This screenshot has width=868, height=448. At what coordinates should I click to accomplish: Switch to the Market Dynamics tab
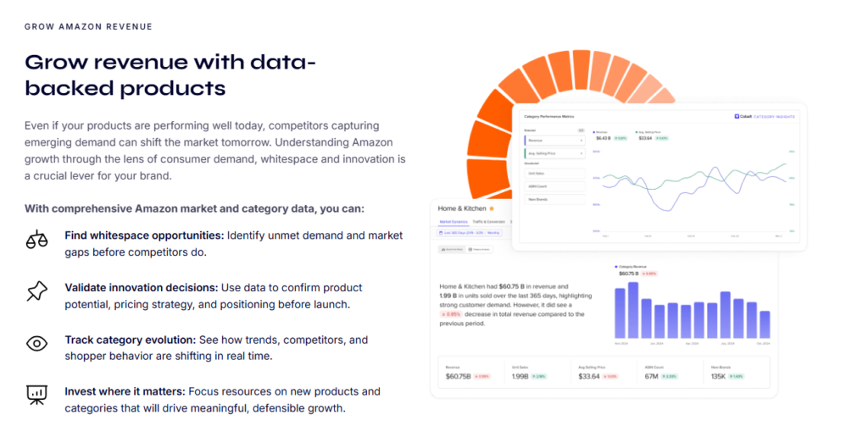pos(453,222)
